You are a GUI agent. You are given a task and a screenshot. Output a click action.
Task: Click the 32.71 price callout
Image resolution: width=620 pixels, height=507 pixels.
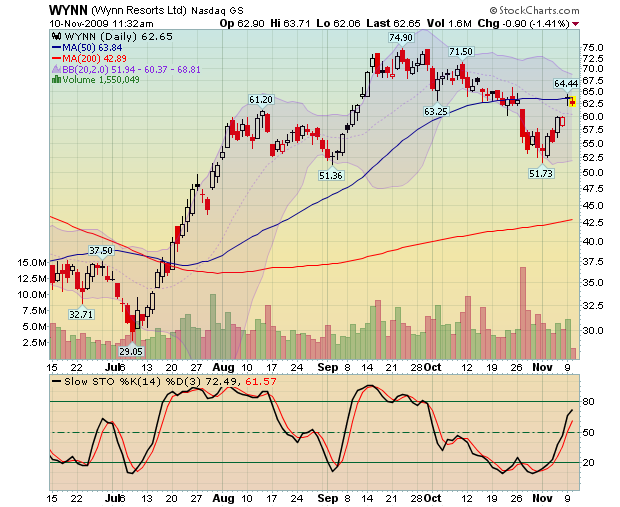coord(81,314)
